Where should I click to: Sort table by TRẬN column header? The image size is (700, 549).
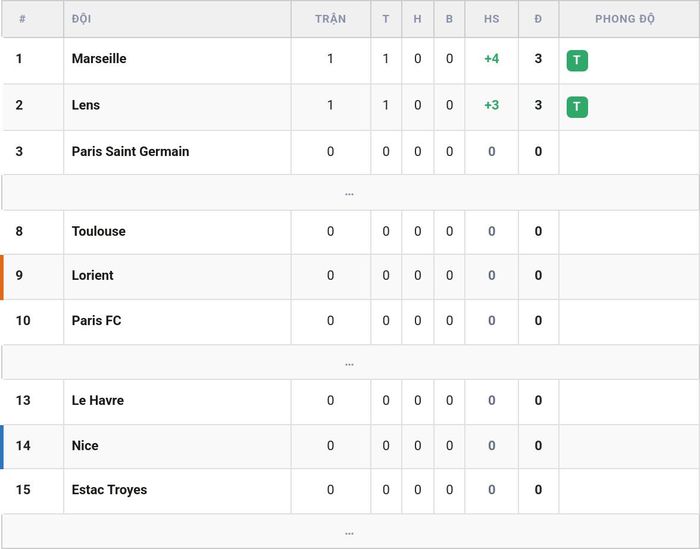[330, 19]
